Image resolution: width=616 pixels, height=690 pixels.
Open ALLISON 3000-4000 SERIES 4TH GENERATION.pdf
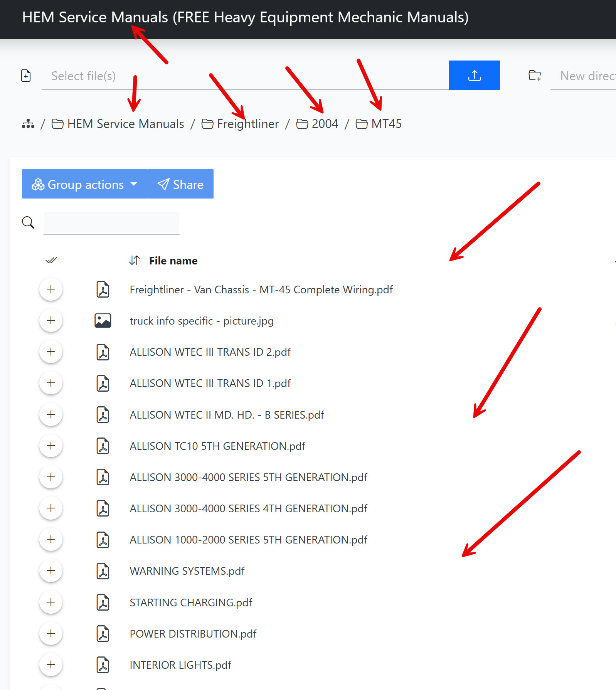click(x=248, y=509)
